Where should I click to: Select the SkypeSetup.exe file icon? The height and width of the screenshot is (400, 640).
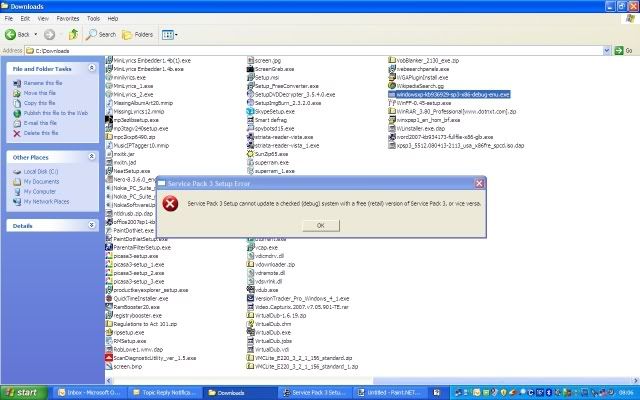click(251, 111)
